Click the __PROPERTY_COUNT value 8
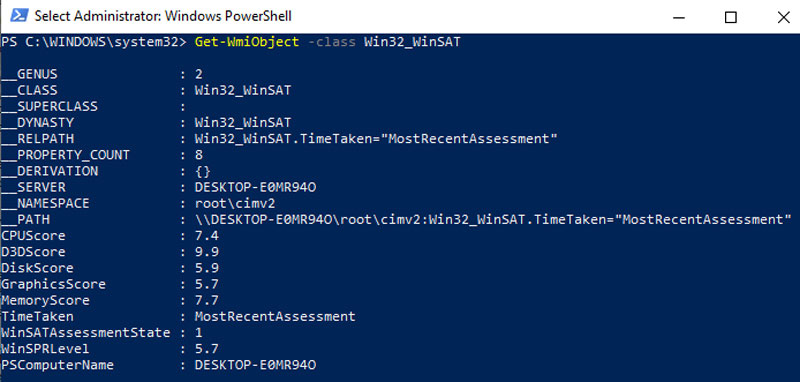 pos(198,155)
